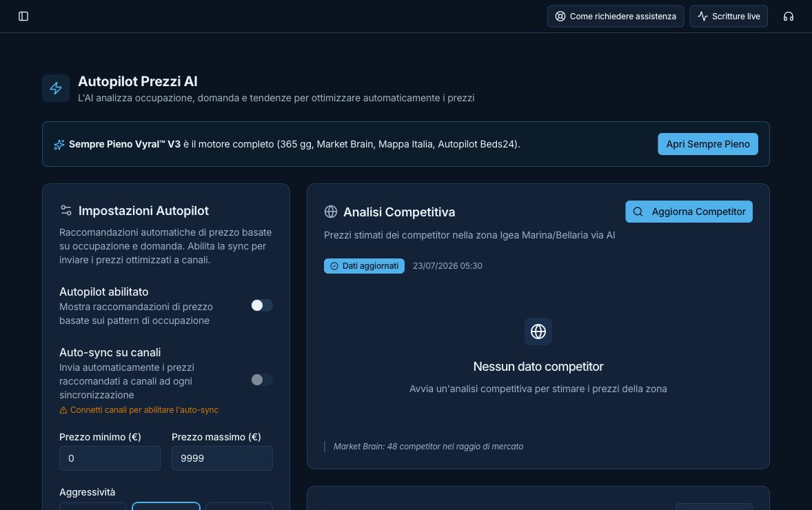Click the sparkle icon beside Sempre Pieno Vyral
Image resolution: width=812 pixels, height=510 pixels.
[59, 145]
